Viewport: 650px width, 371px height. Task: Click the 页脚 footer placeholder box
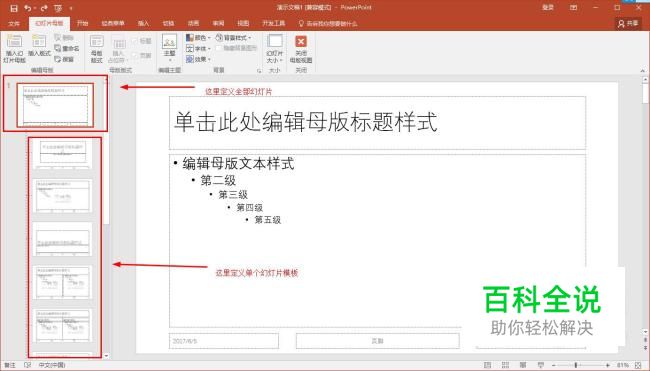[x=377, y=341]
